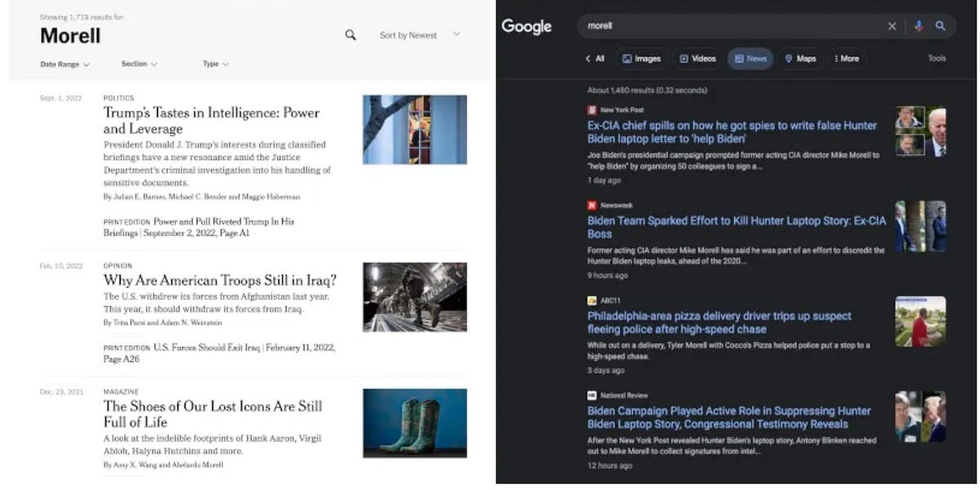The image size is (980, 490).
Task: Click the Trump article thumbnail image
Action: (x=415, y=129)
